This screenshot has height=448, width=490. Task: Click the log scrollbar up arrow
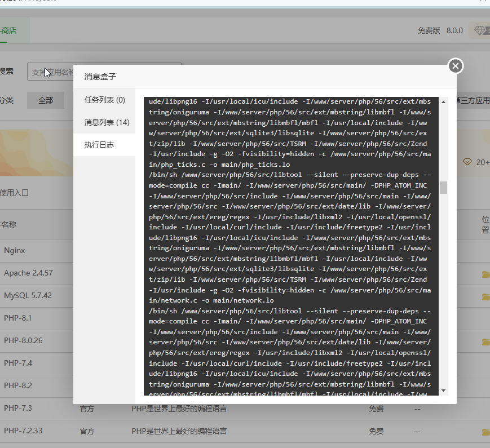click(x=443, y=102)
